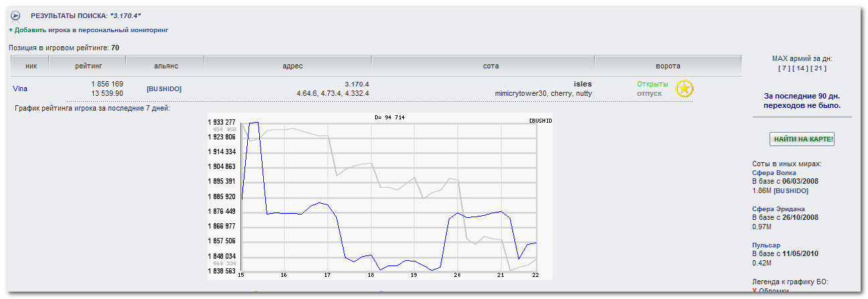Screen dimensions: 868x299
Task: Add player to personal monitoring
Action: tap(88, 30)
